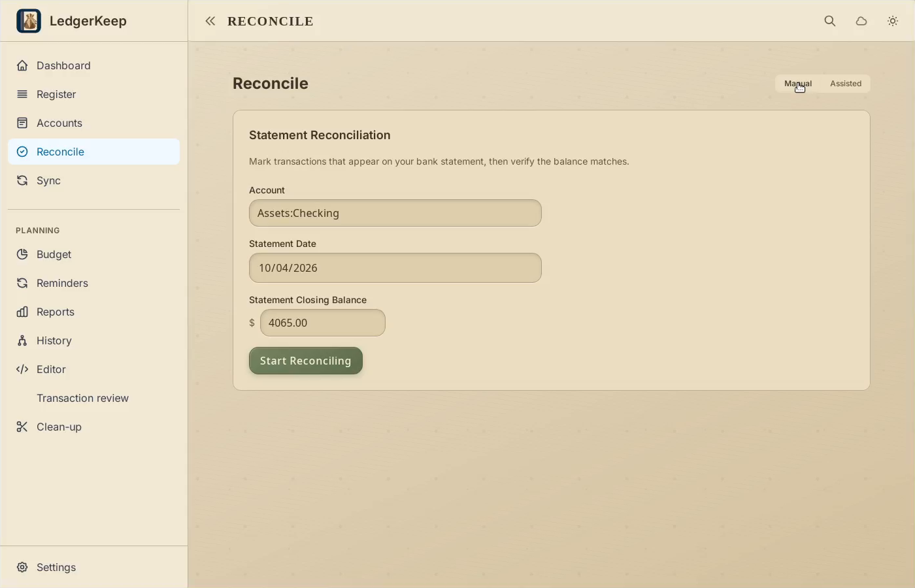915x588 pixels.
Task: Click the cloud sync status icon
Action: [x=861, y=21]
